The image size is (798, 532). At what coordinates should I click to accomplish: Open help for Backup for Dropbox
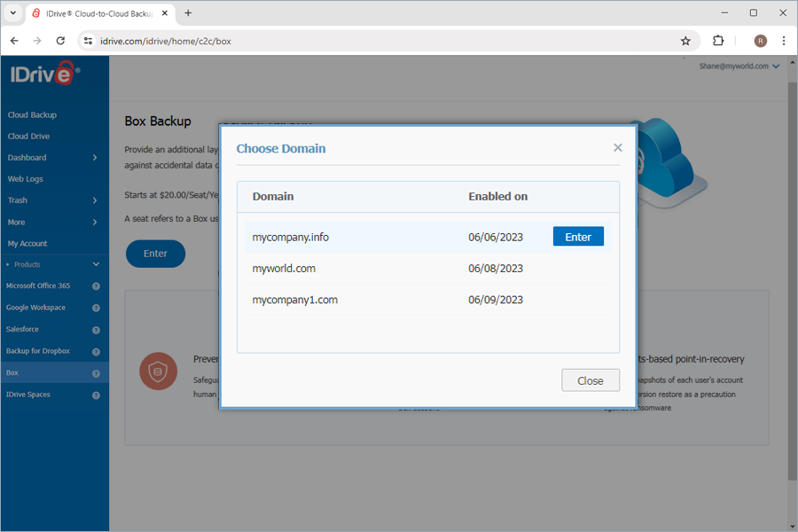tap(97, 351)
